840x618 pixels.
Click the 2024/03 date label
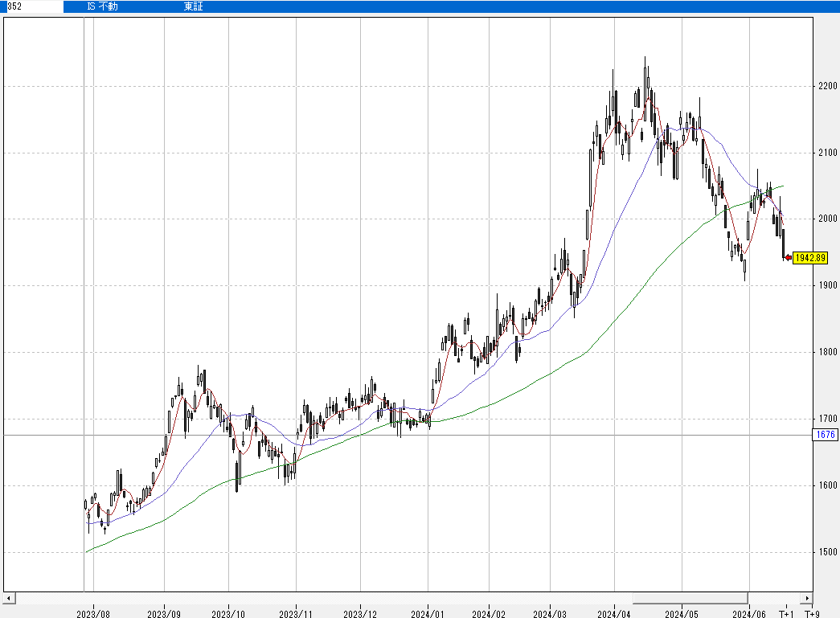(x=550, y=614)
